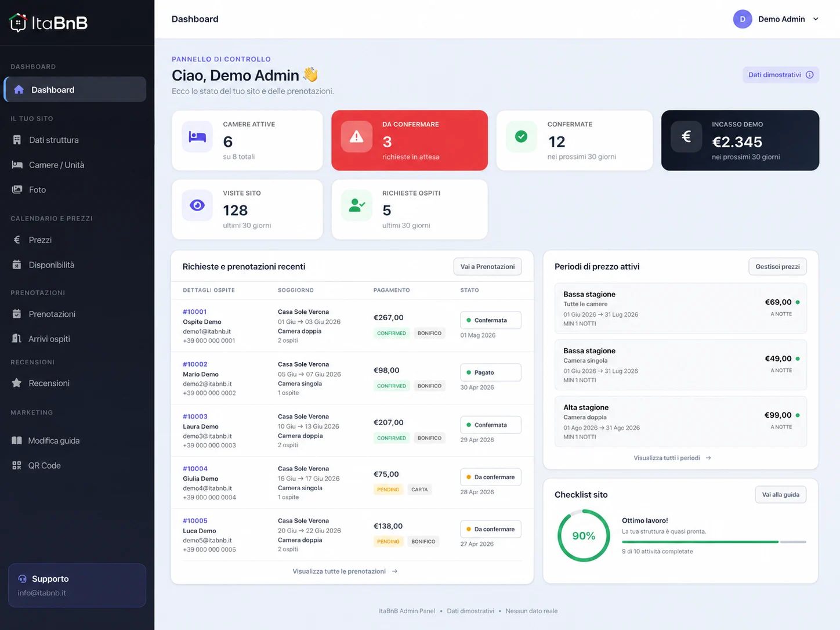The width and height of the screenshot is (840, 630).
Task: Click the Camere / Unità bed icon
Action: [x=17, y=165]
